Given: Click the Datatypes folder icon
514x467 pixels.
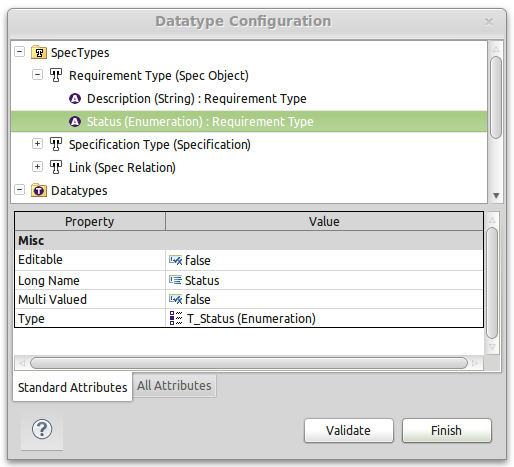Looking at the screenshot, I should tap(39, 190).
